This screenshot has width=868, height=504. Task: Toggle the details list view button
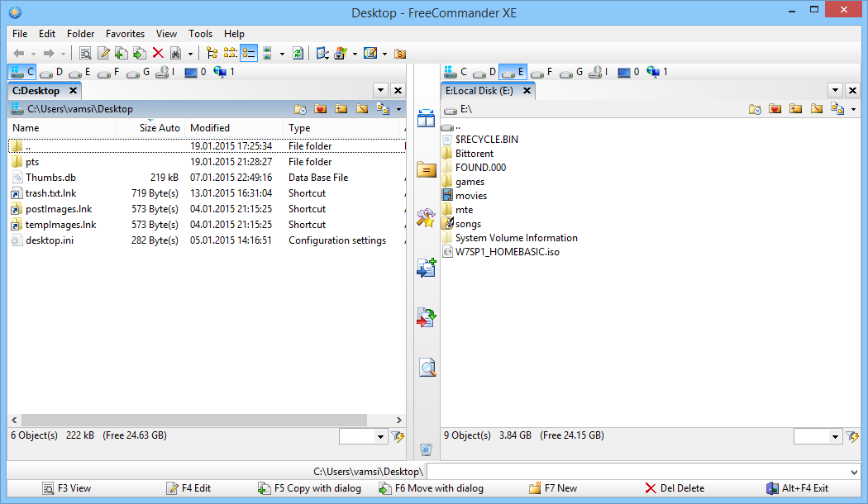pos(248,54)
